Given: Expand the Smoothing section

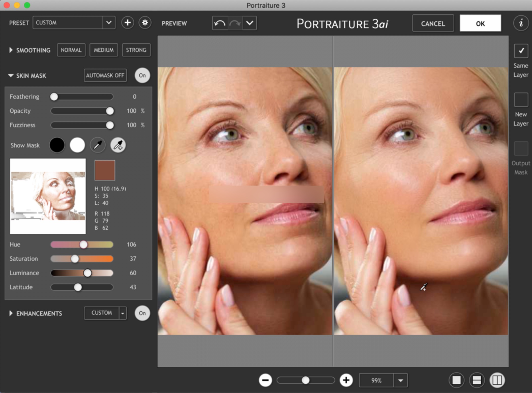Looking at the screenshot, I should point(11,50).
